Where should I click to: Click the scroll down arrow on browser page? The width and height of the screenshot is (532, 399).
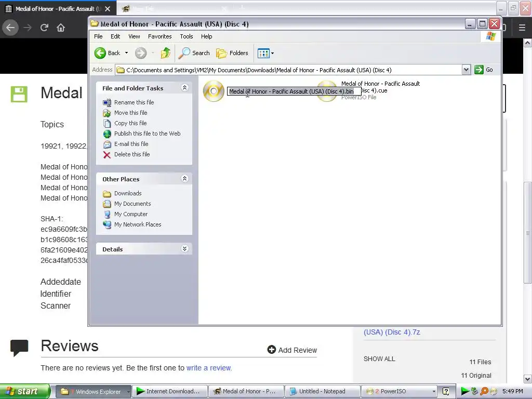coord(528,379)
